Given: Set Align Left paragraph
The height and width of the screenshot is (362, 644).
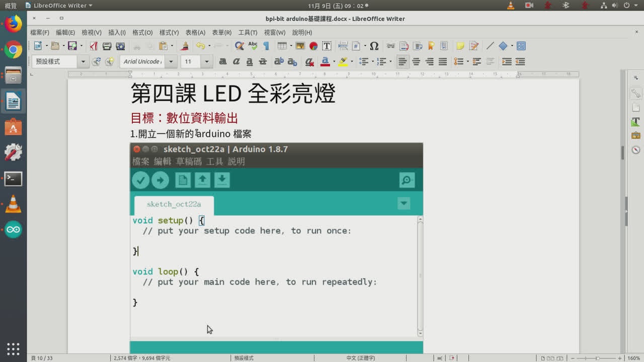Looking at the screenshot, I should (402, 62).
